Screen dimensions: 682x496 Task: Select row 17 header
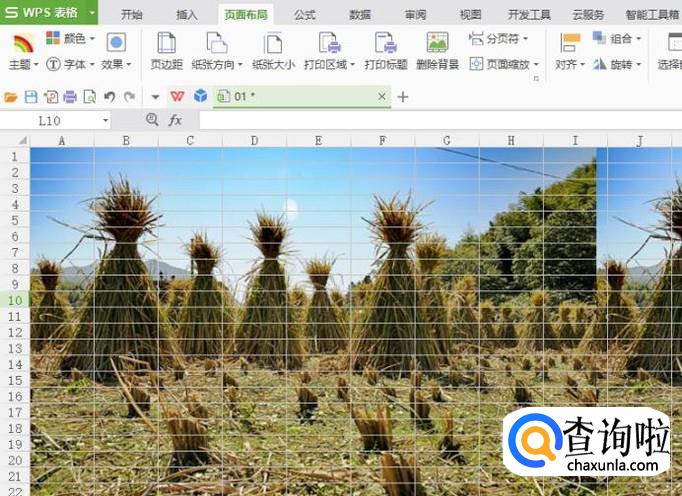[x=15, y=412]
